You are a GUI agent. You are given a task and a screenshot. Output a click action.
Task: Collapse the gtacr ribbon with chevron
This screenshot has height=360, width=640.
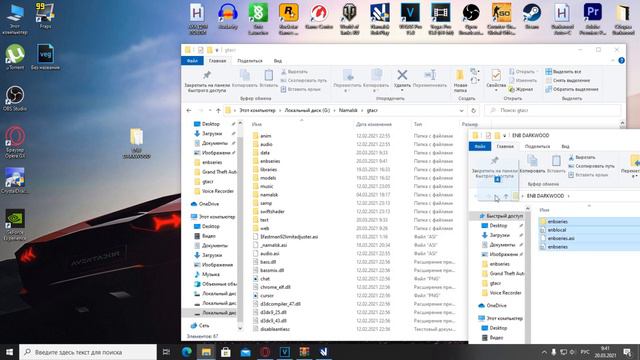(613, 60)
